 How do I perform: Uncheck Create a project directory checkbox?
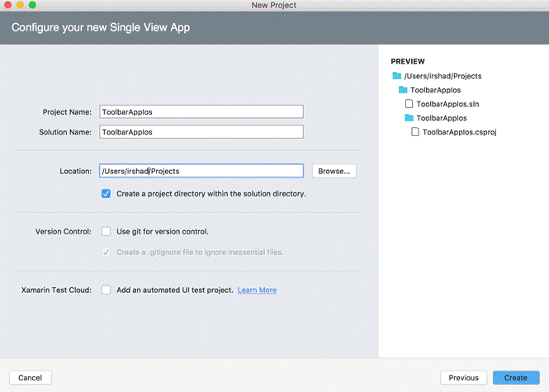tap(106, 194)
